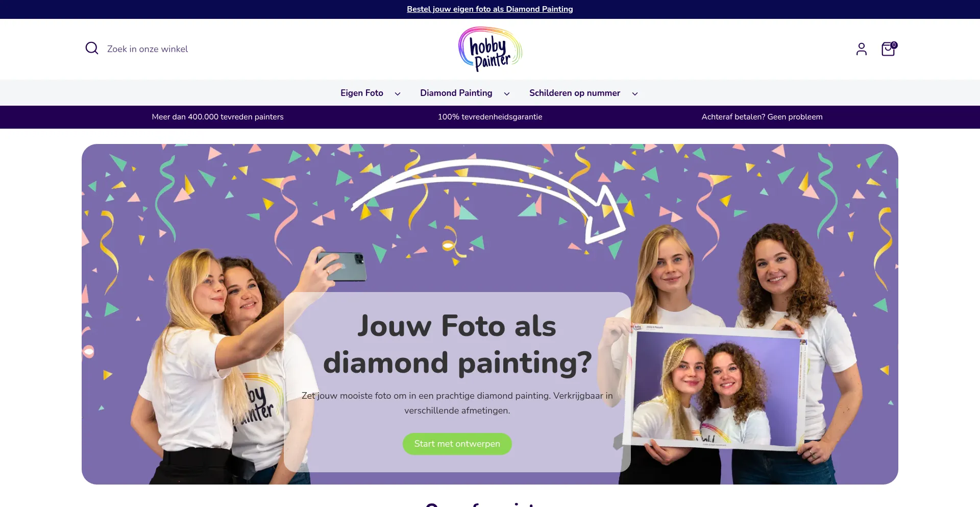Click Meer dan 400.000 tevreden painters text
The height and width of the screenshot is (507, 980).
pos(217,117)
